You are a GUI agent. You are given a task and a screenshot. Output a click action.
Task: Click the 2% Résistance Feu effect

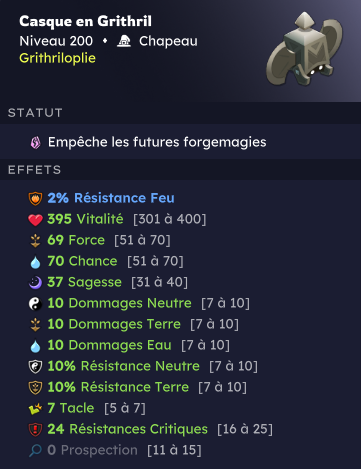[x=111, y=198]
